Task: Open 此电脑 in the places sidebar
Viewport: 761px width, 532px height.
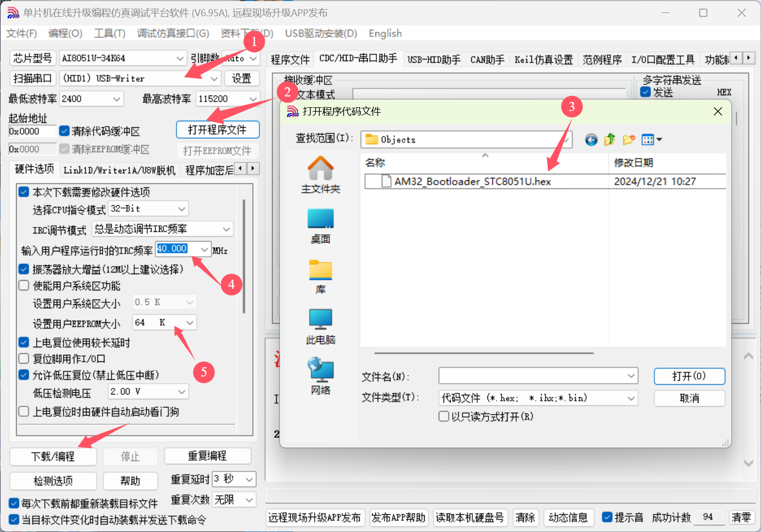Action: [321, 327]
